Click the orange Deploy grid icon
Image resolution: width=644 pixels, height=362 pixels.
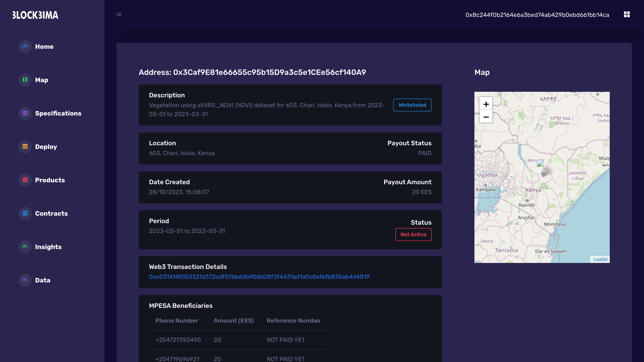(x=25, y=147)
